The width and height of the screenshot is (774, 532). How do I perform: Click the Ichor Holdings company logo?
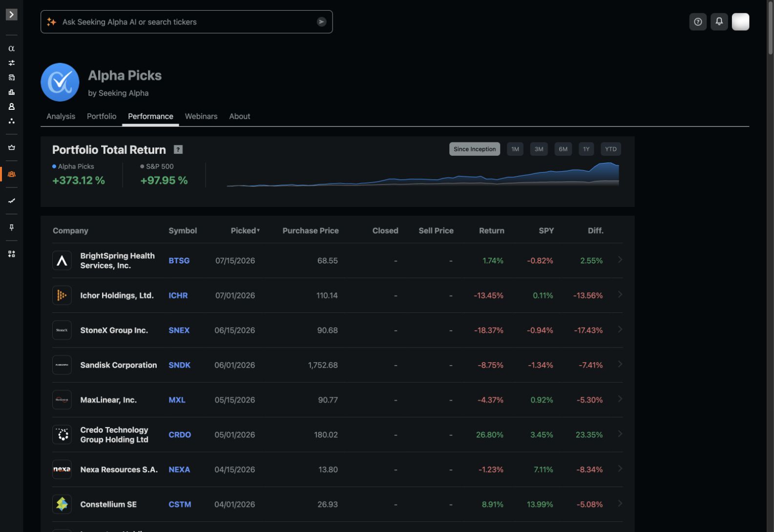coord(62,295)
